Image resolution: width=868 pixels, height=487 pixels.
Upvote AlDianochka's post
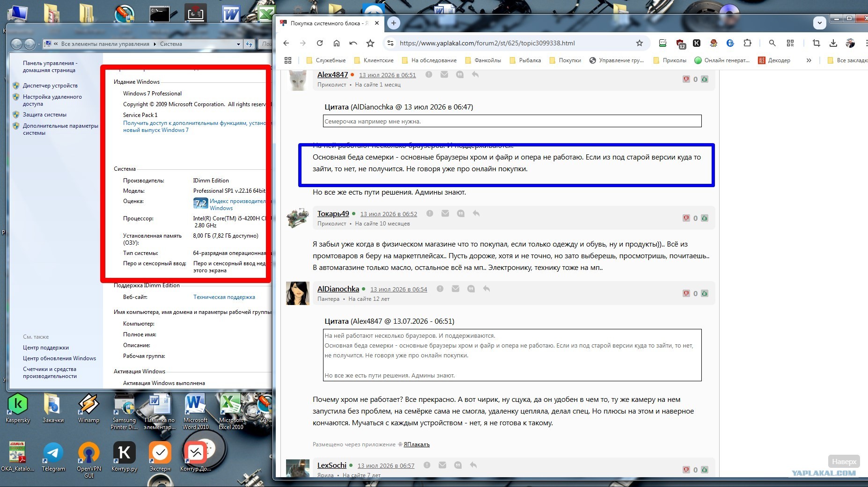pos(705,293)
